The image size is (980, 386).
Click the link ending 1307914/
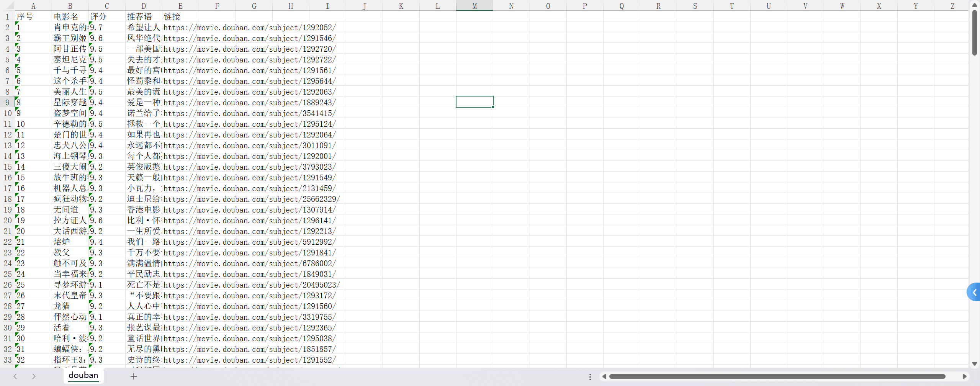250,210
